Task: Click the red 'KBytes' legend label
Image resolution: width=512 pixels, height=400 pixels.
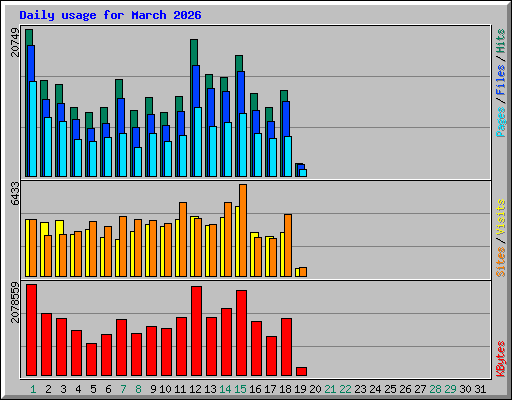Action: pyautogui.click(x=501, y=359)
